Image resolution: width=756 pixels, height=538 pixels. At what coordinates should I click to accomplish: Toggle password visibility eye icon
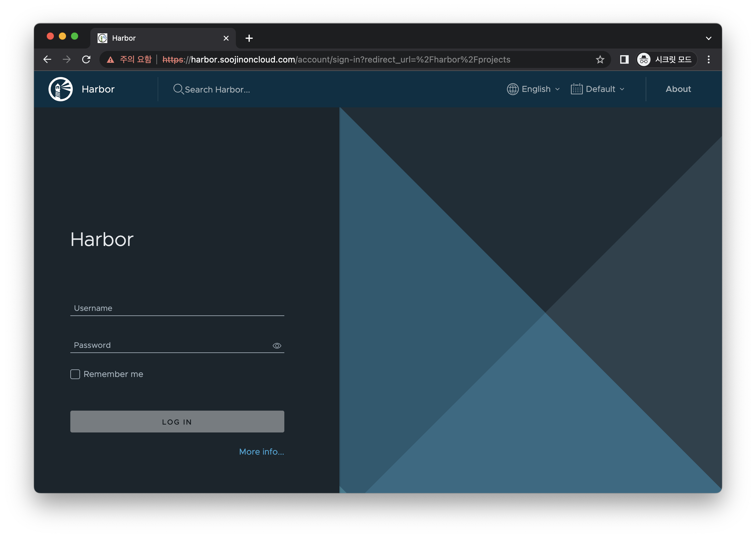[277, 346]
